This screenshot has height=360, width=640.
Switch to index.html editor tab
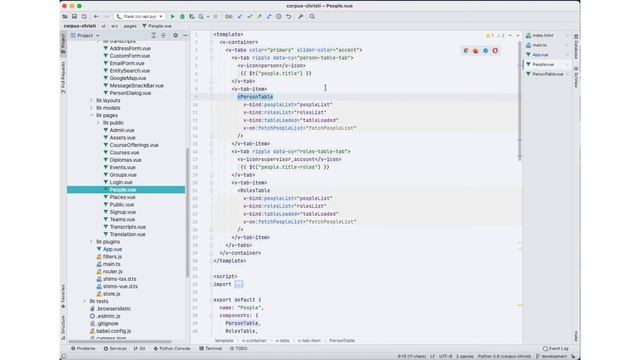pos(546,36)
